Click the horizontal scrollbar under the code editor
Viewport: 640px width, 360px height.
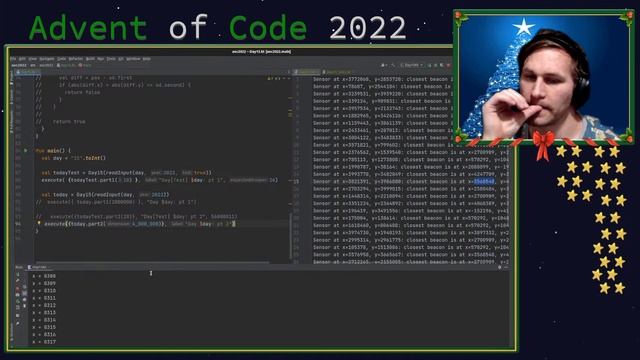click(152, 262)
